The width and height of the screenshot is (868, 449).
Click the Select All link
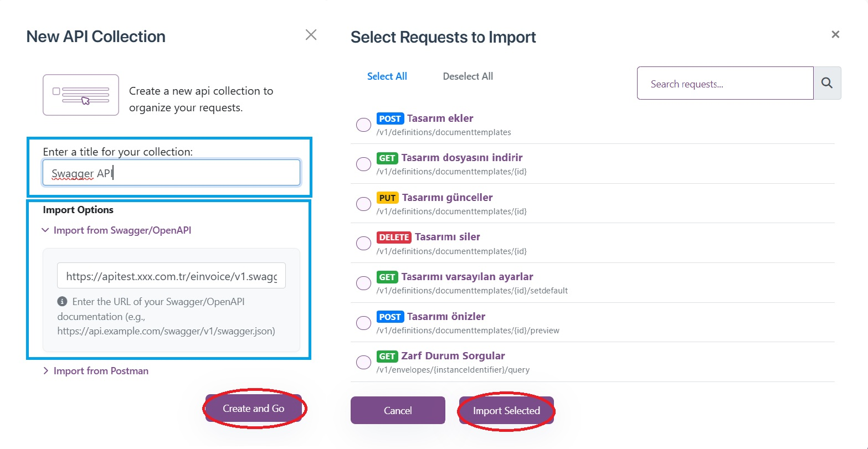[387, 76]
